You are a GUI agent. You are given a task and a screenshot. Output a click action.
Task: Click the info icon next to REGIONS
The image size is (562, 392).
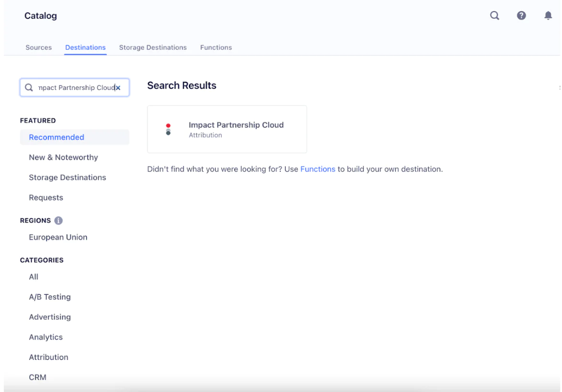click(x=58, y=221)
